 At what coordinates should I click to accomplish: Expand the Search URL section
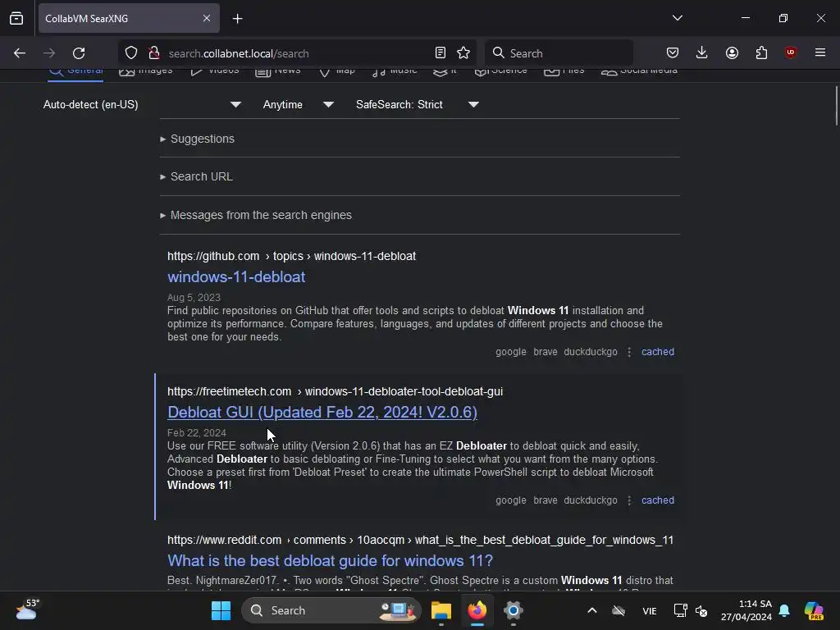[196, 177]
